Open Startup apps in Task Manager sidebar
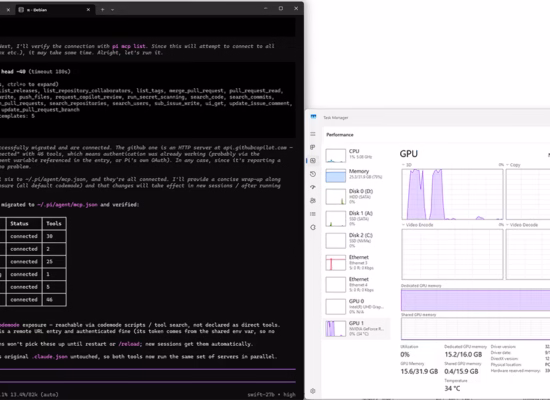This screenshot has height=400, width=550. click(313, 187)
